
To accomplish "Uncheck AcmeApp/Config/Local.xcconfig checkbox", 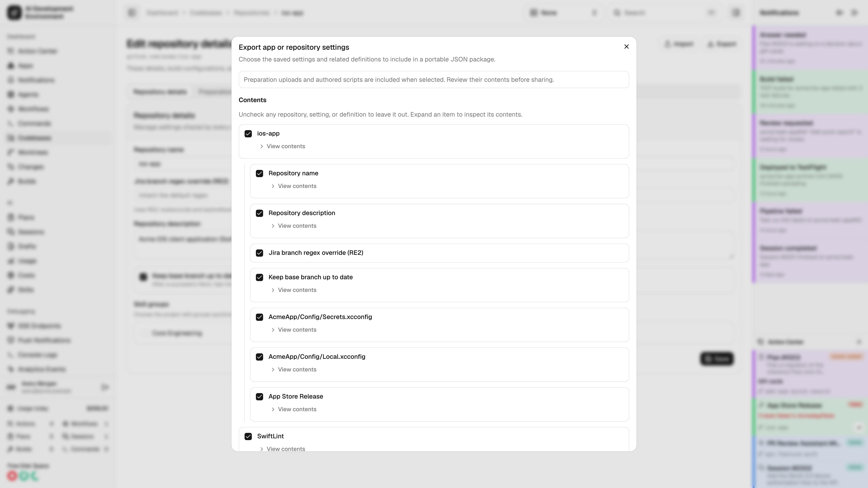I will point(259,357).
